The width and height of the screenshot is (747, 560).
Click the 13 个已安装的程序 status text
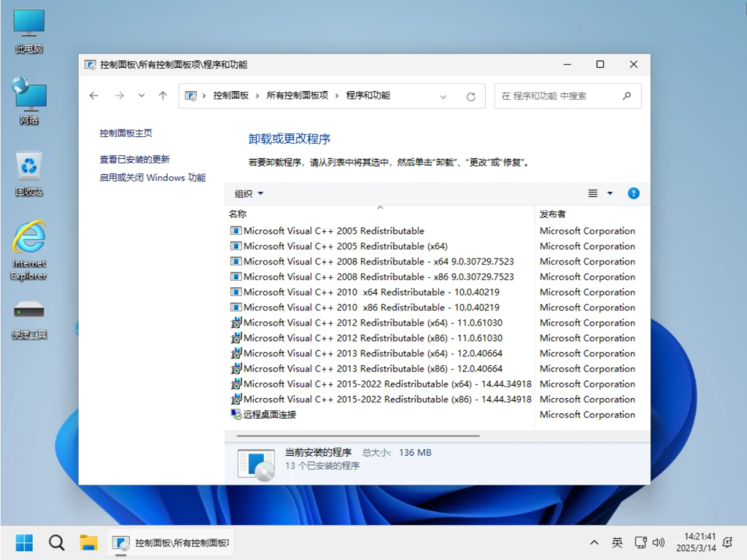(x=322, y=466)
